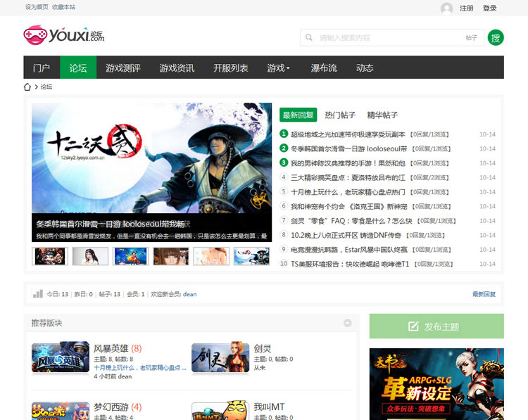Screen dimensions: 528x420
Task: Open post 我和神宠有个约会
Action: [349, 206]
